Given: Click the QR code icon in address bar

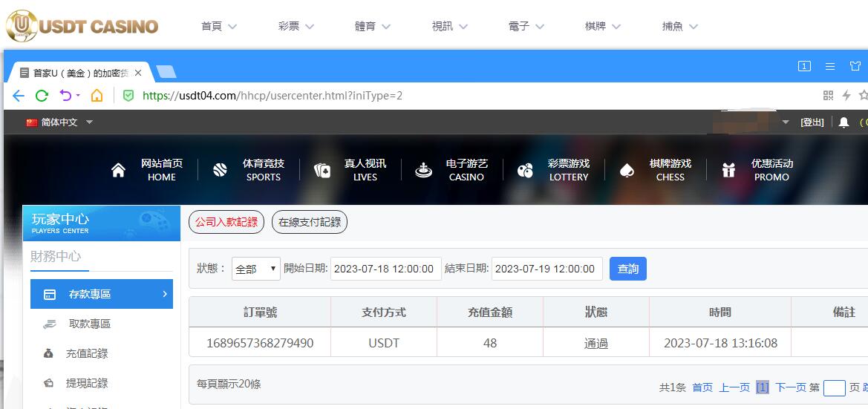Looking at the screenshot, I should 829,96.
